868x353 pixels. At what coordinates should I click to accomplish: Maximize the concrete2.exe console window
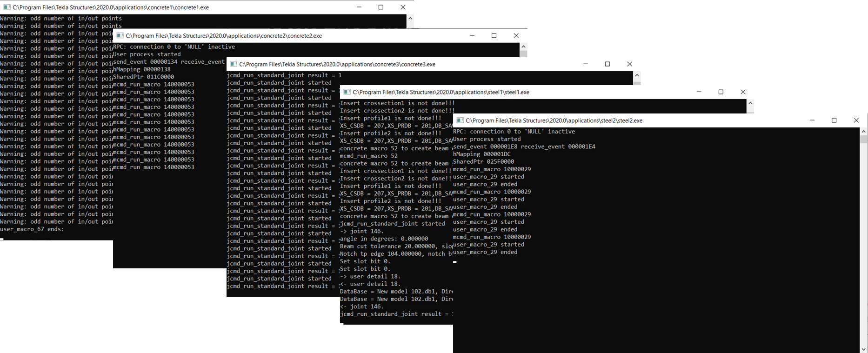coord(494,36)
